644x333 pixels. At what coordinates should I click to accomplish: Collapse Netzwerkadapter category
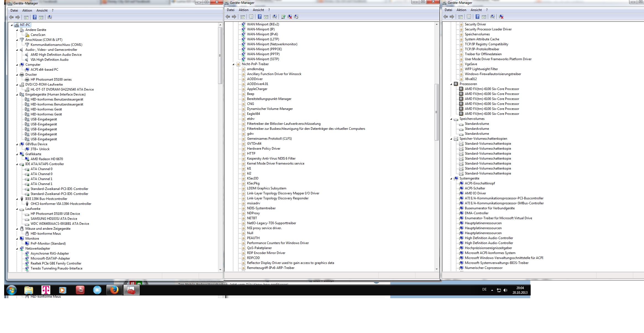tap(17, 249)
